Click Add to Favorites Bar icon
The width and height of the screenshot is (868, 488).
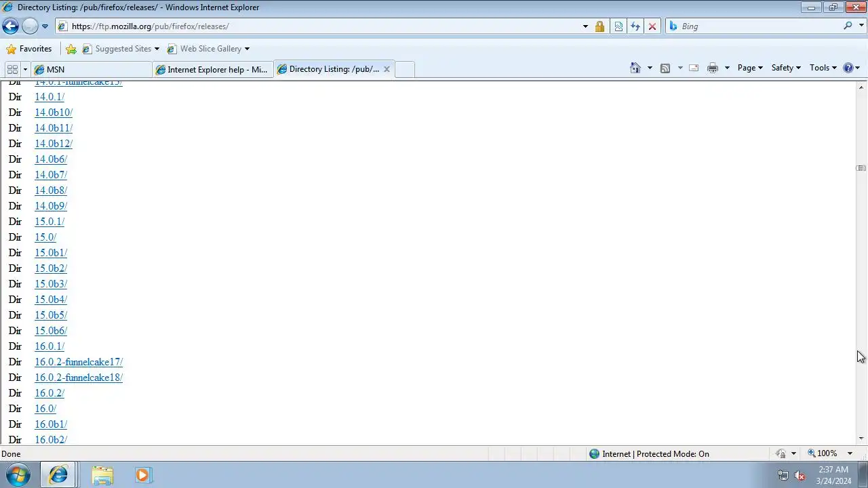click(x=71, y=49)
